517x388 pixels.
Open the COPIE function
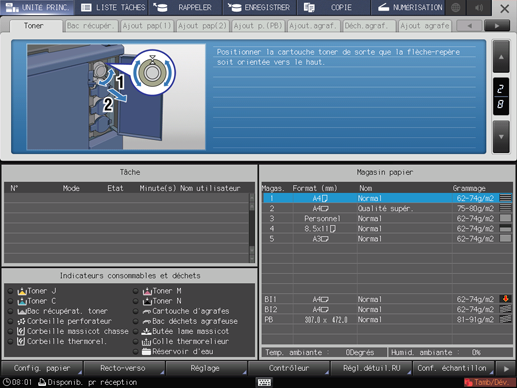[333, 7]
